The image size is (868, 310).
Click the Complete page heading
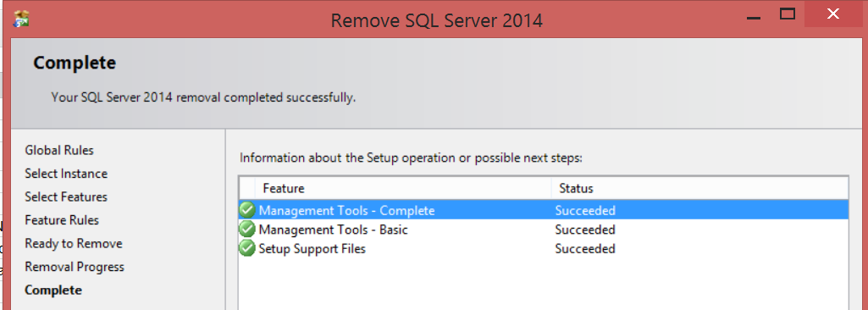click(75, 63)
